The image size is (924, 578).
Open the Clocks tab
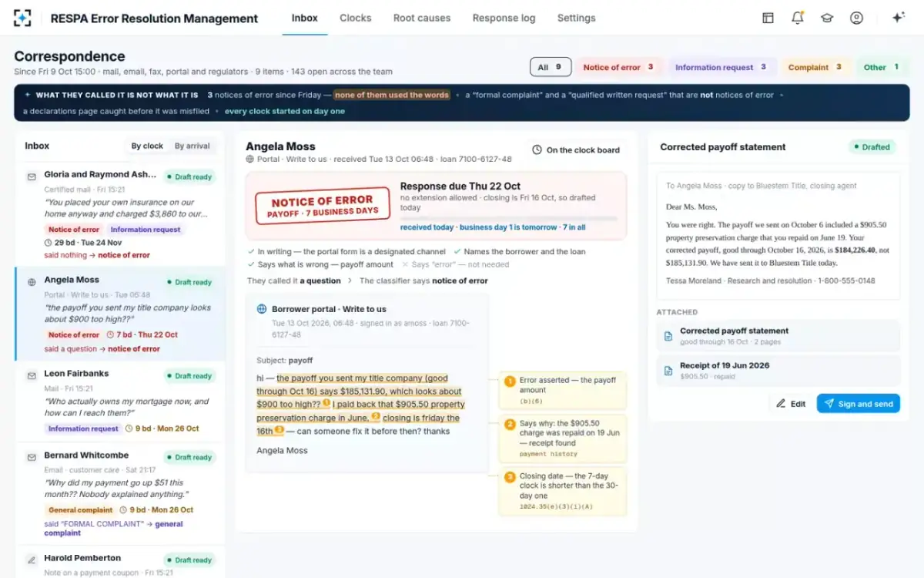point(356,18)
